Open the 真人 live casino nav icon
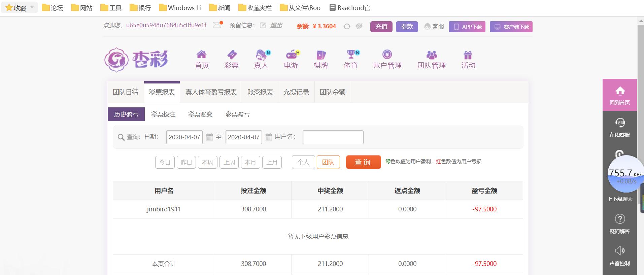Image resolution: width=644 pixels, height=275 pixels. 262,55
